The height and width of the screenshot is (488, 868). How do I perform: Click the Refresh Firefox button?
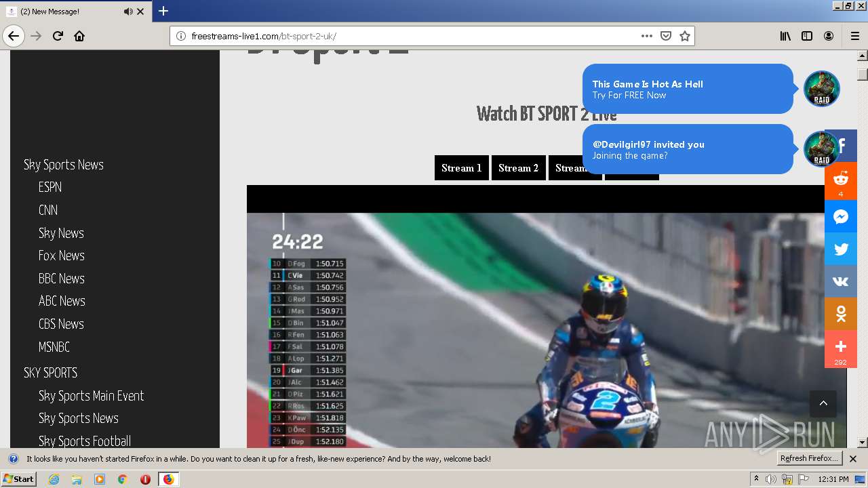pyautogui.click(x=810, y=459)
